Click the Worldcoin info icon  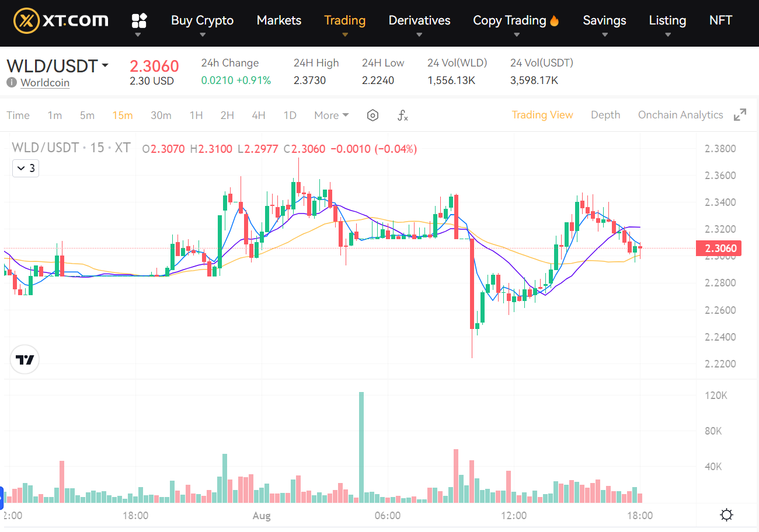pyautogui.click(x=11, y=82)
